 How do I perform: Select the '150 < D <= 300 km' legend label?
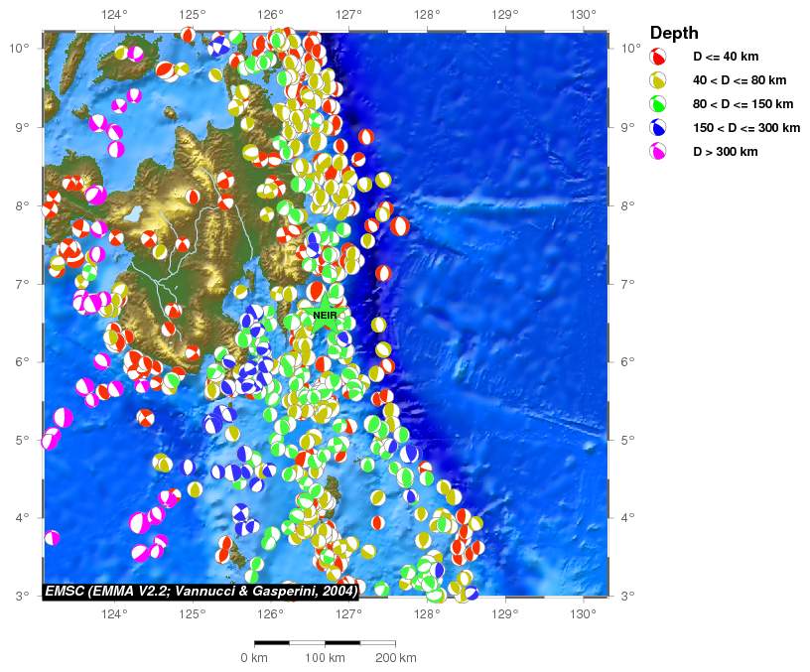(x=745, y=128)
